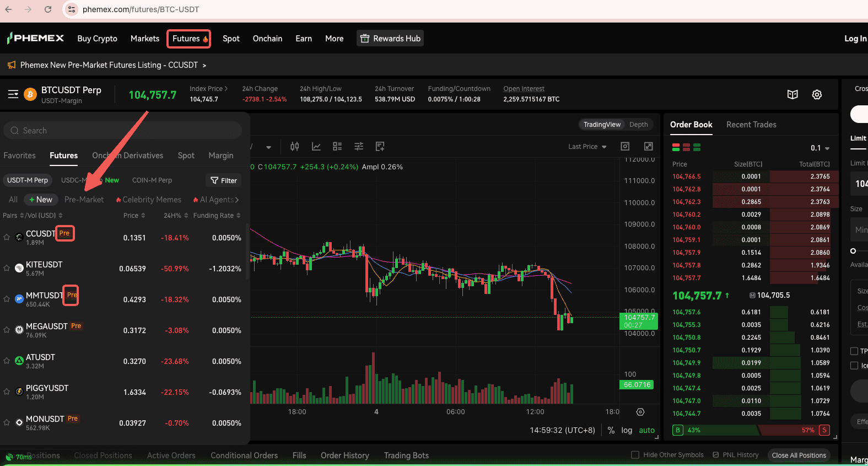Favorite the KITEUSDT pair star
Screen dimensions: 868x466
pyautogui.click(x=7, y=268)
